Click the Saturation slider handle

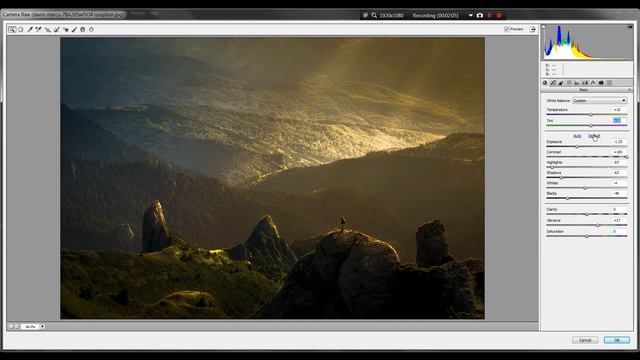click(587, 236)
